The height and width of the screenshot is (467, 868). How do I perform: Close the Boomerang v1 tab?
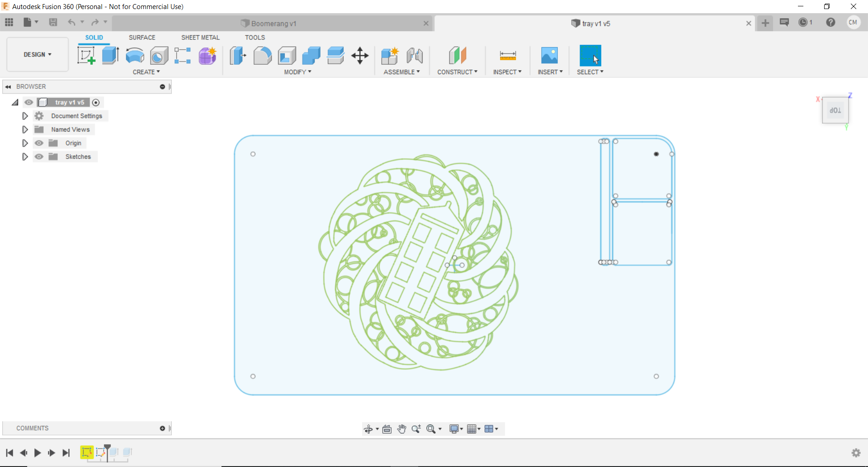[426, 24]
